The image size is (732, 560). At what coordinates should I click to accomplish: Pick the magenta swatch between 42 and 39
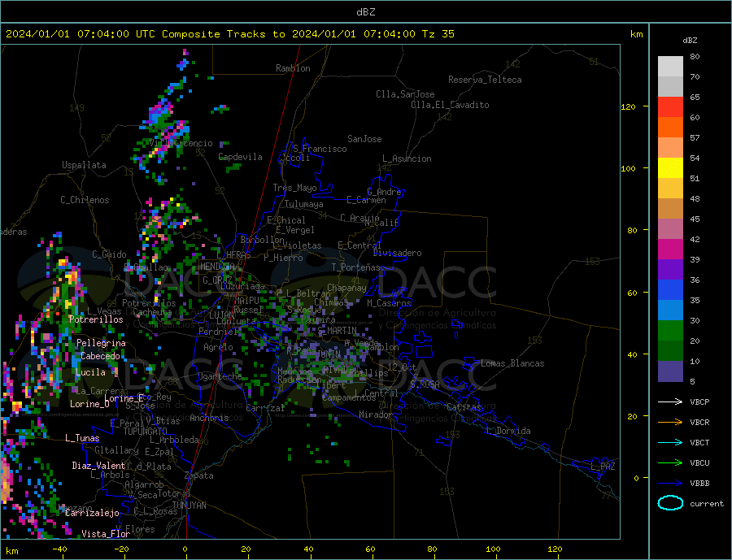click(670, 250)
